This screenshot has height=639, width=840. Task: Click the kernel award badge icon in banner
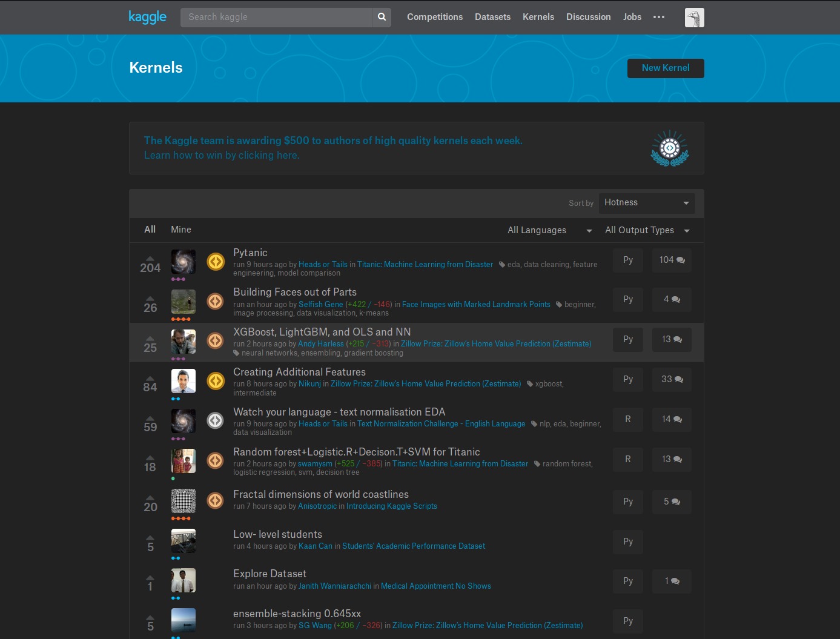coord(670,148)
